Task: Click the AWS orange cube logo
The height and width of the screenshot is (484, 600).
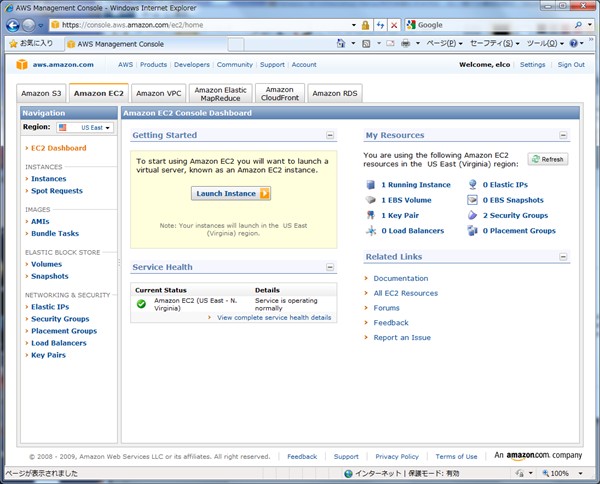Action: 22,64
